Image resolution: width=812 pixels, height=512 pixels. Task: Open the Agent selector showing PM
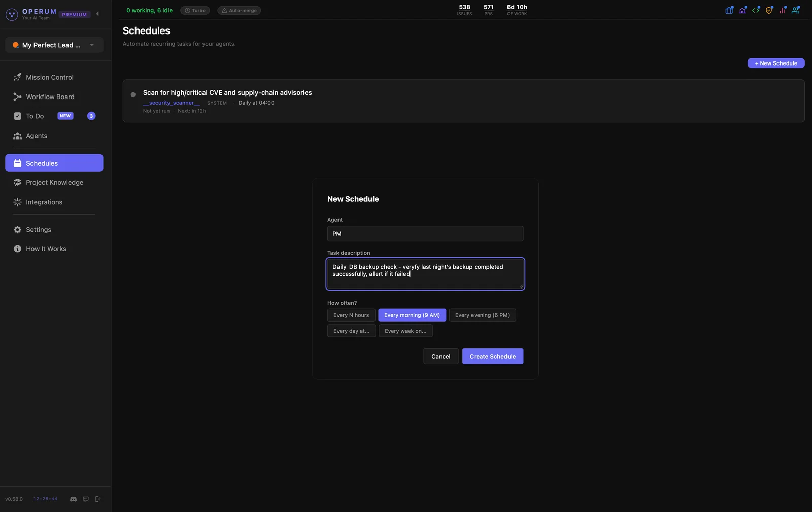click(x=425, y=234)
